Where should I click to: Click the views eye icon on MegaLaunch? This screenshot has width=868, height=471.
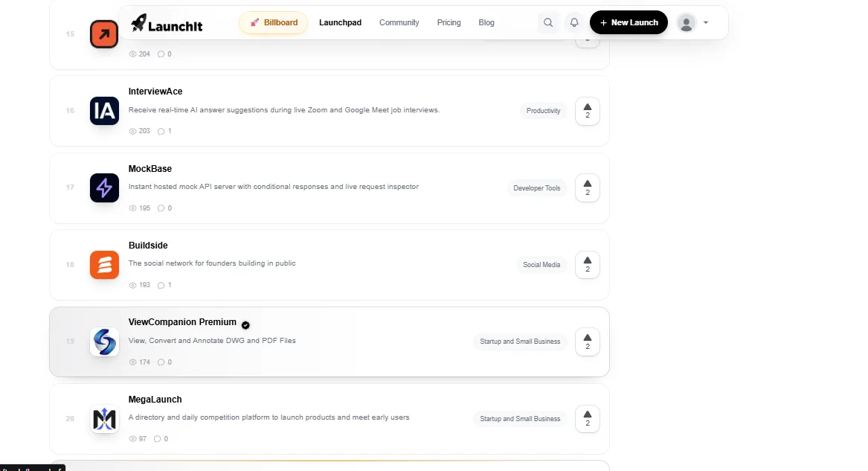coord(133,439)
